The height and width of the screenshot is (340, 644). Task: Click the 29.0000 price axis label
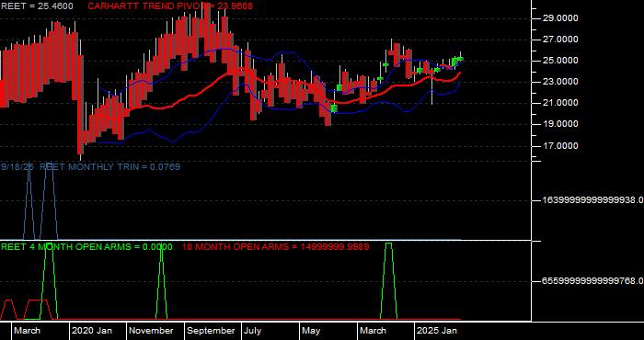tap(560, 18)
